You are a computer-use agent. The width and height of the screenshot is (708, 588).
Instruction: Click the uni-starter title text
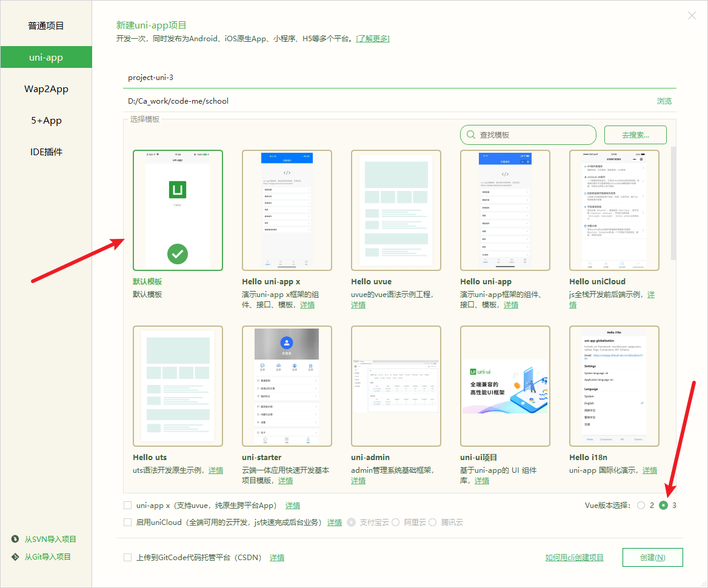click(x=261, y=457)
